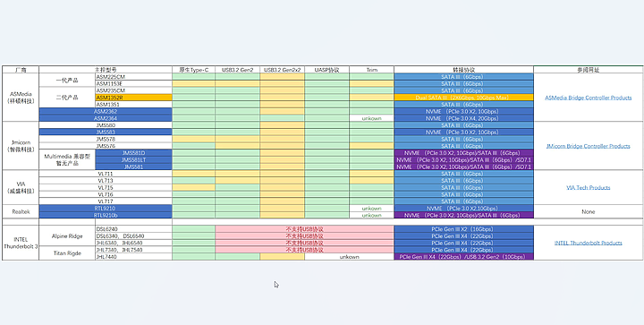The height and width of the screenshot is (325, 644).
Task: Select the JMS581LT cell
Action: [x=133, y=160]
